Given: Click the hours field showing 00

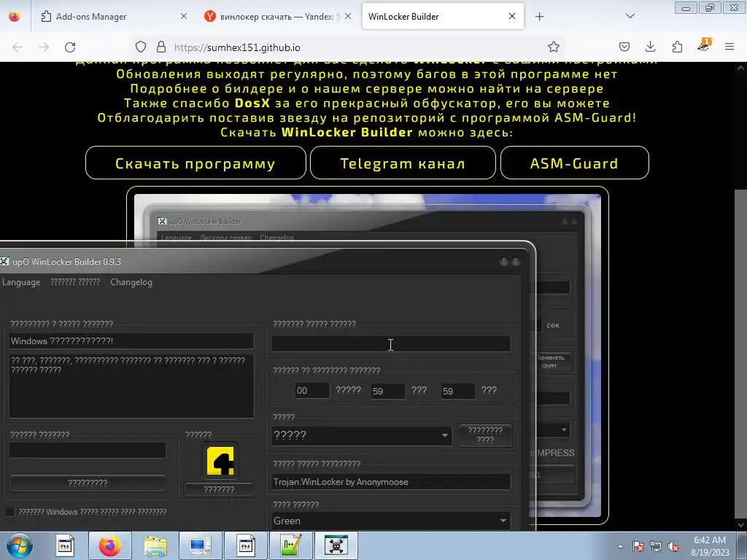Looking at the screenshot, I should (x=312, y=391).
